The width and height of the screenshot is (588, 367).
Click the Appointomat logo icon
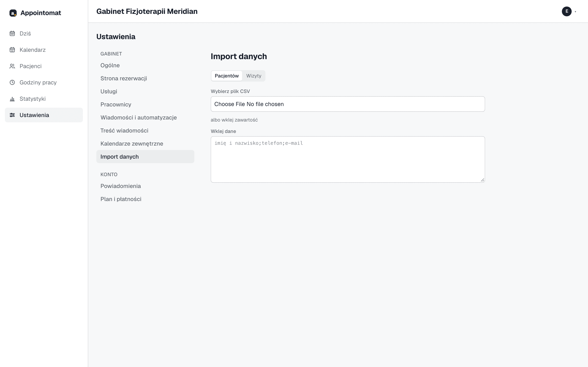13,13
